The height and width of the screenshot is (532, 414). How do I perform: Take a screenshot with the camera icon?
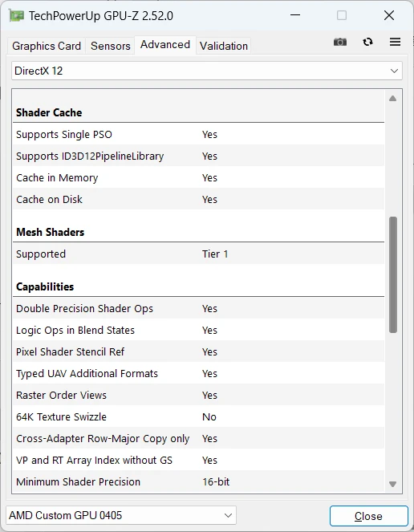point(340,42)
